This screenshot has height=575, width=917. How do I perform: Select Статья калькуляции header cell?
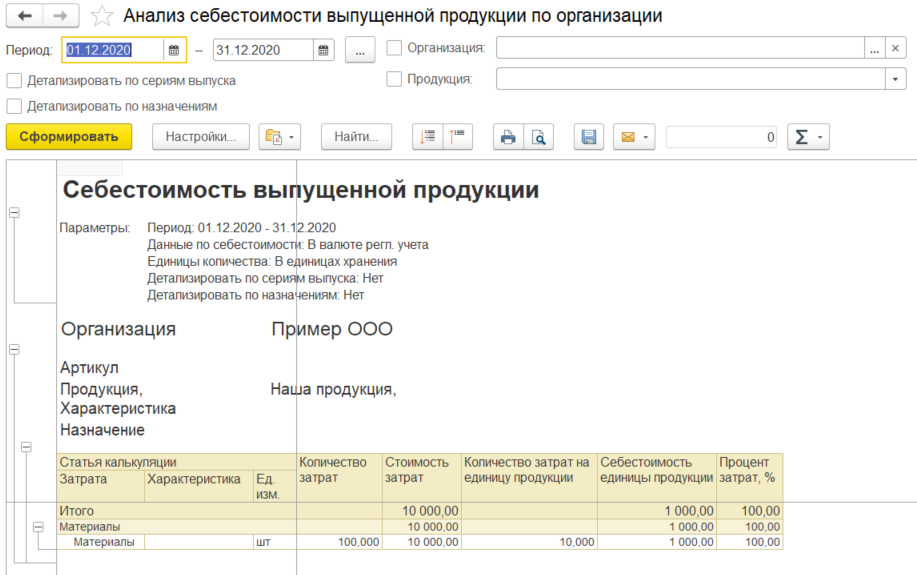(177, 462)
